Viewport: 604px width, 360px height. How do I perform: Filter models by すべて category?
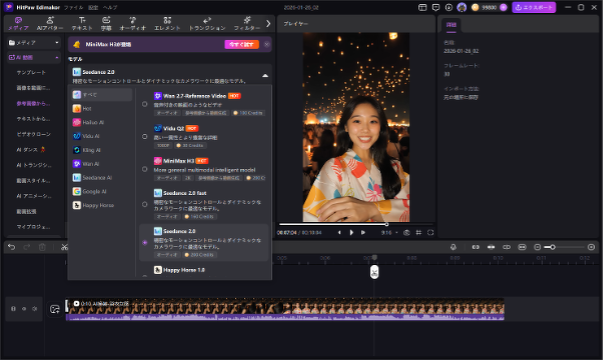coord(102,95)
